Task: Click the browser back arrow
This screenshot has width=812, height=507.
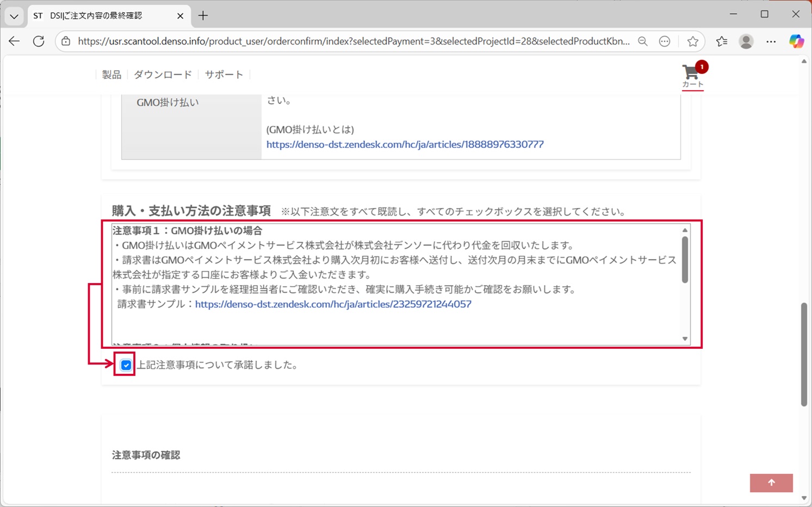Action: [14, 41]
